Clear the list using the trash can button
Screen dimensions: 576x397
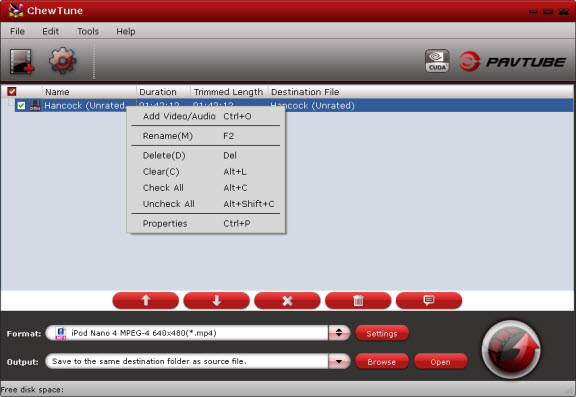[x=358, y=301]
